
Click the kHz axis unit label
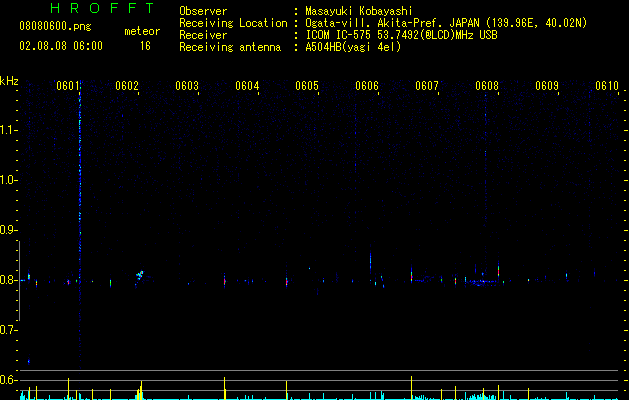(x=9, y=81)
